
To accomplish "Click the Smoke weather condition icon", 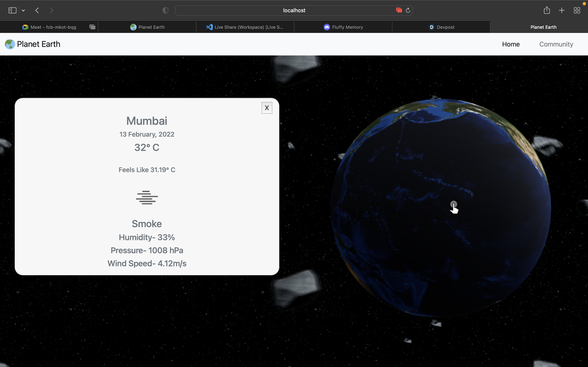I will 147,198.
